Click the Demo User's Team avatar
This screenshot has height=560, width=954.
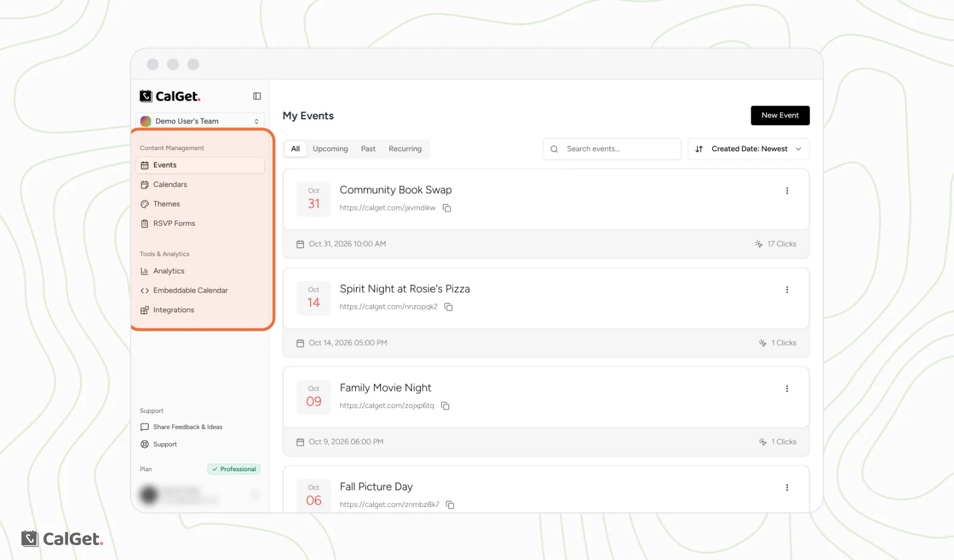[145, 121]
